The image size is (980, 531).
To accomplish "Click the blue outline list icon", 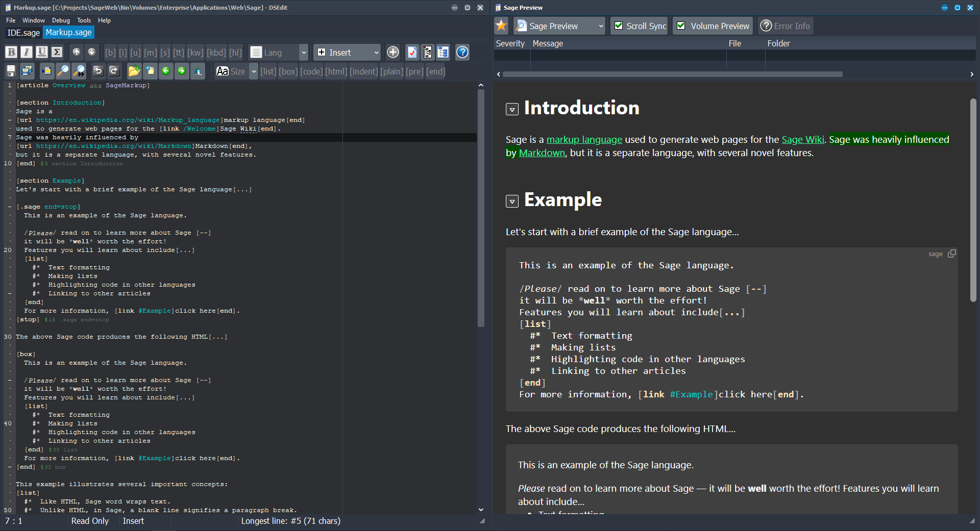I will click(443, 52).
